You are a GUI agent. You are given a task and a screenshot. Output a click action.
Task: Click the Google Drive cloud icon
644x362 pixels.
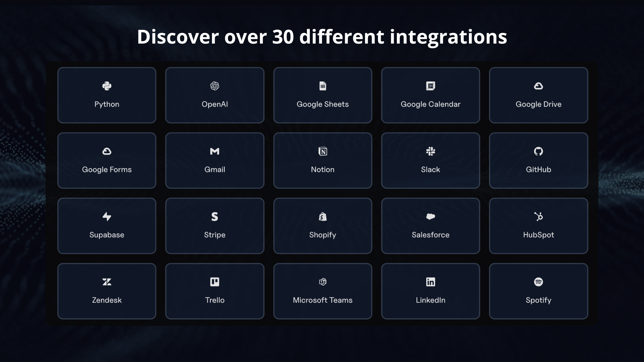(x=538, y=86)
